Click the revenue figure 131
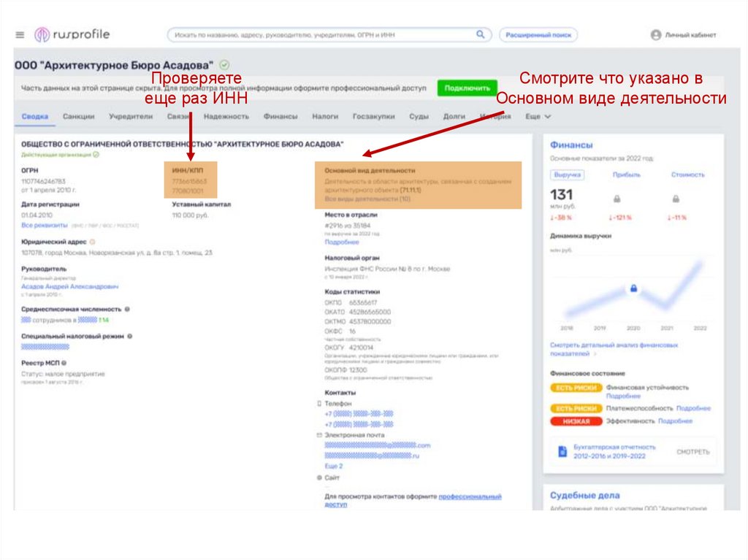 point(561,195)
